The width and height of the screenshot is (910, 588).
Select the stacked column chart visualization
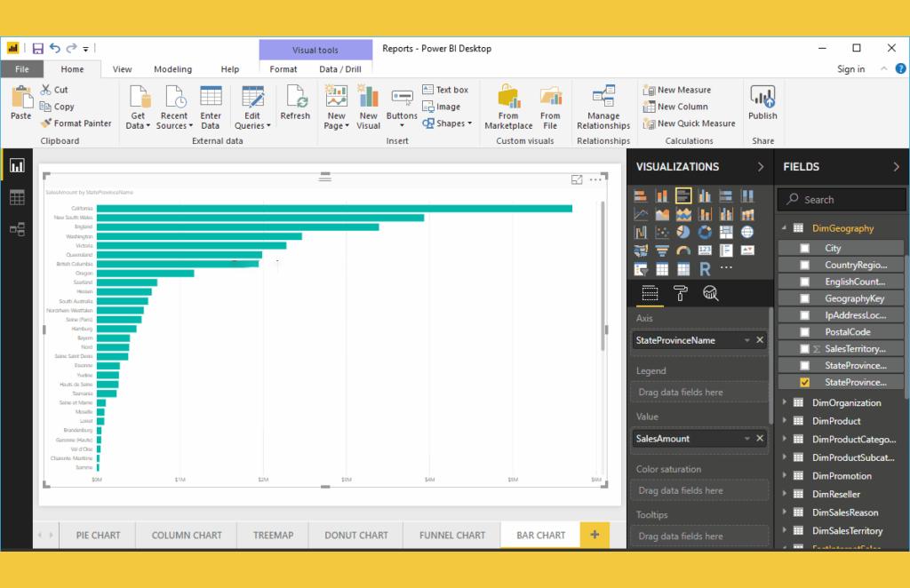661,196
